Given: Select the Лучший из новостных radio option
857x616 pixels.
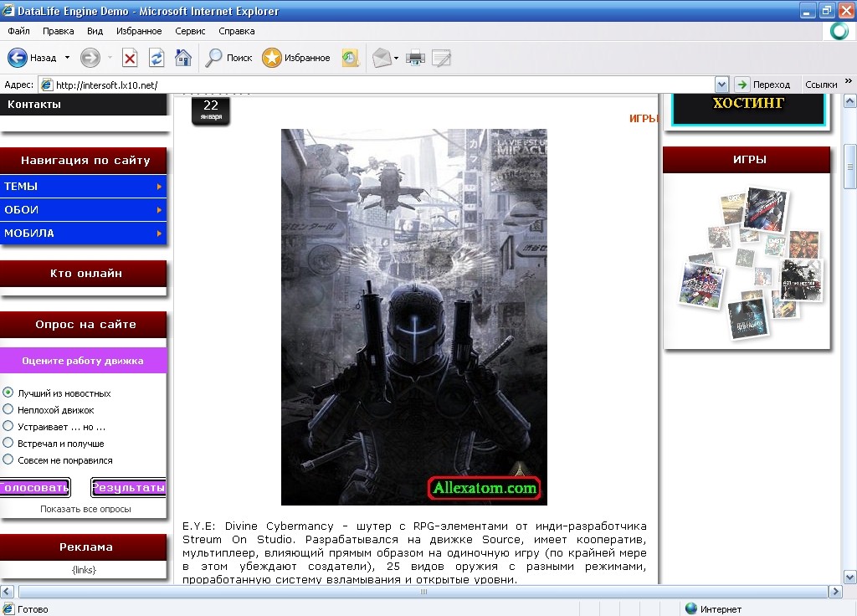Looking at the screenshot, I should (8, 393).
